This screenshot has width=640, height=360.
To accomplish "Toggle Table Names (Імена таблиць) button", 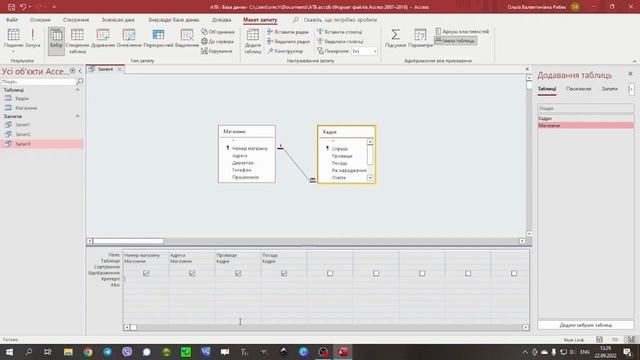I will tap(455, 41).
